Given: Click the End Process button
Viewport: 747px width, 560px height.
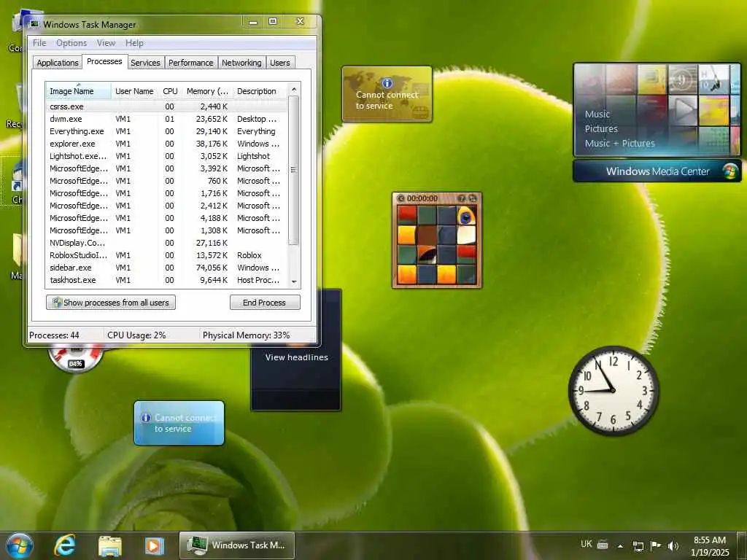Looking at the screenshot, I should (264, 303).
